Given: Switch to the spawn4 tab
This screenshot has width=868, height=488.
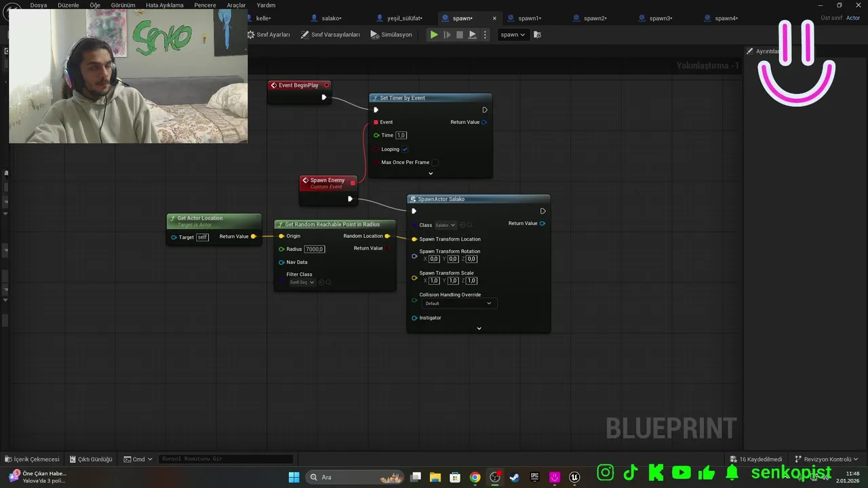Looking at the screenshot, I should click(726, 18).
